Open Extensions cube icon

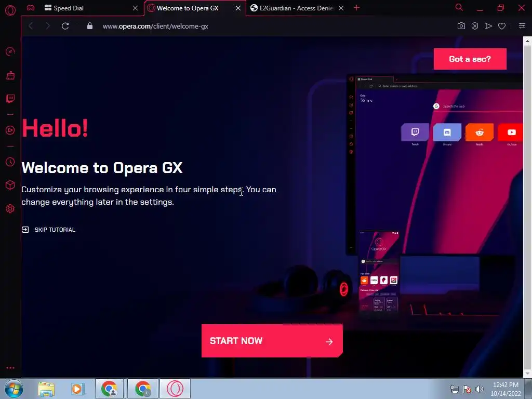pyautogui.click(x=10, y=185)
